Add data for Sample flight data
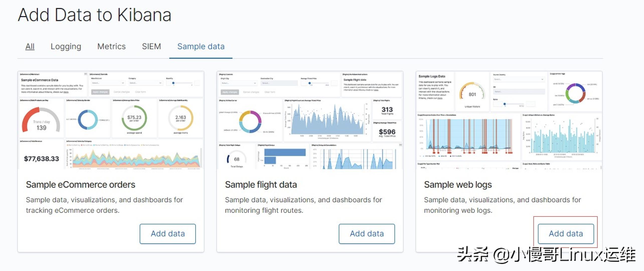This screenshot has width=644, height=271. (367, 234)
